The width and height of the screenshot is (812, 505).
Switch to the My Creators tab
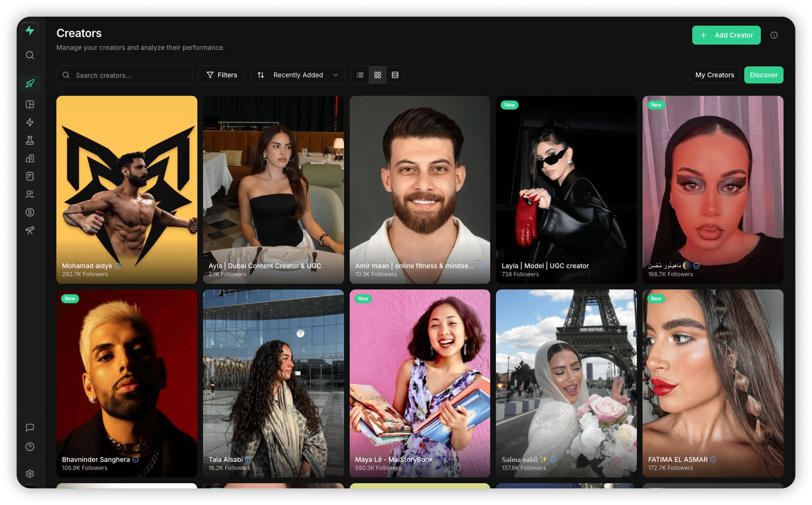(714, 75)
